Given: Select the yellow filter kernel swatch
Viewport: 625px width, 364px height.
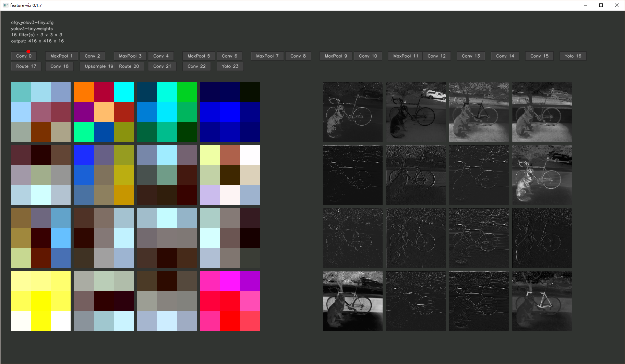Looking at the screenshot, I should click(x=40, y=301).
